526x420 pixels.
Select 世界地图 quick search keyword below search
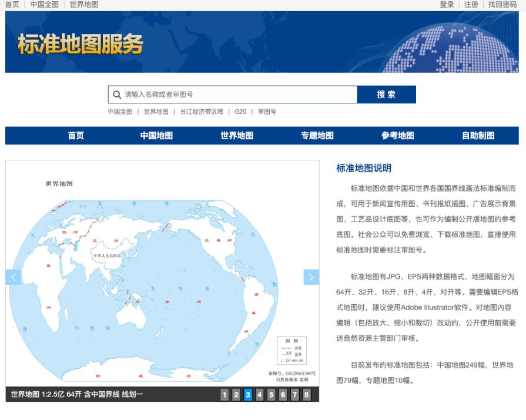[156, 112]
